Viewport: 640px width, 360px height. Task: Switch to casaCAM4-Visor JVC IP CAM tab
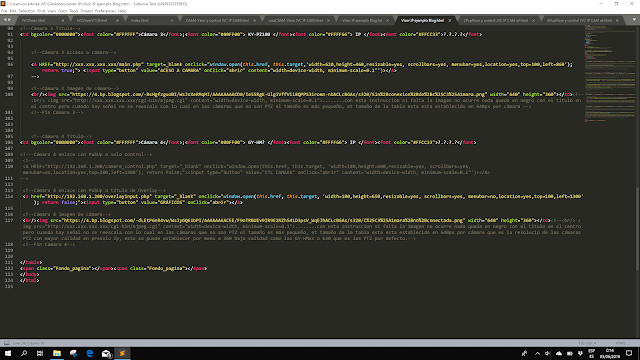(x=298, y=20)
